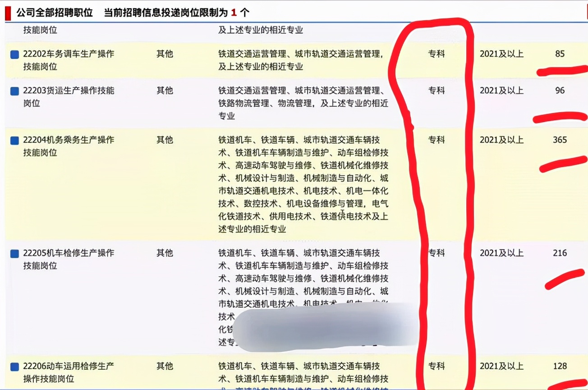Click 其他 in the 22206 row

pyautogui.click(x=165, y=366)
